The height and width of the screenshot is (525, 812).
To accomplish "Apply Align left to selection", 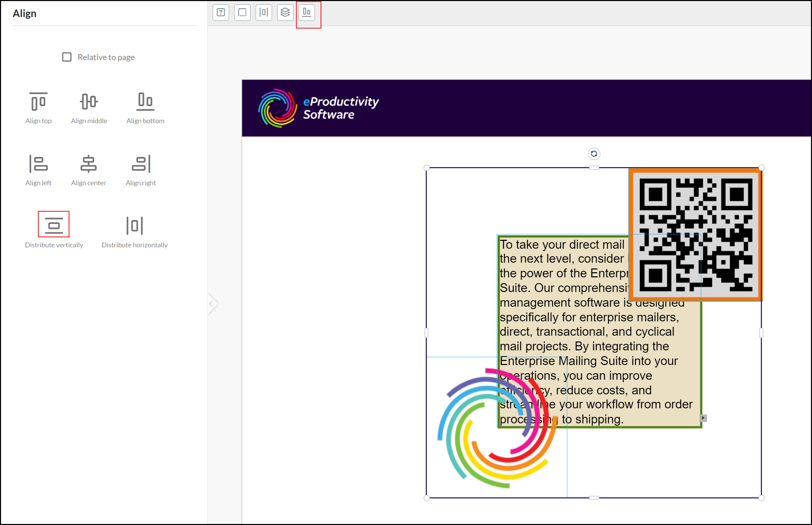I will [39, 164].
